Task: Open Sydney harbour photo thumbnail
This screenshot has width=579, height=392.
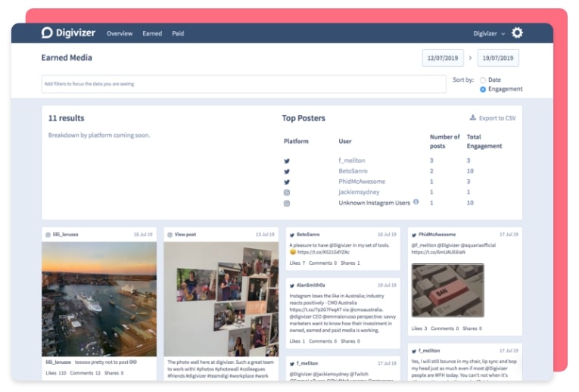Action: click(x=99, y=299)
